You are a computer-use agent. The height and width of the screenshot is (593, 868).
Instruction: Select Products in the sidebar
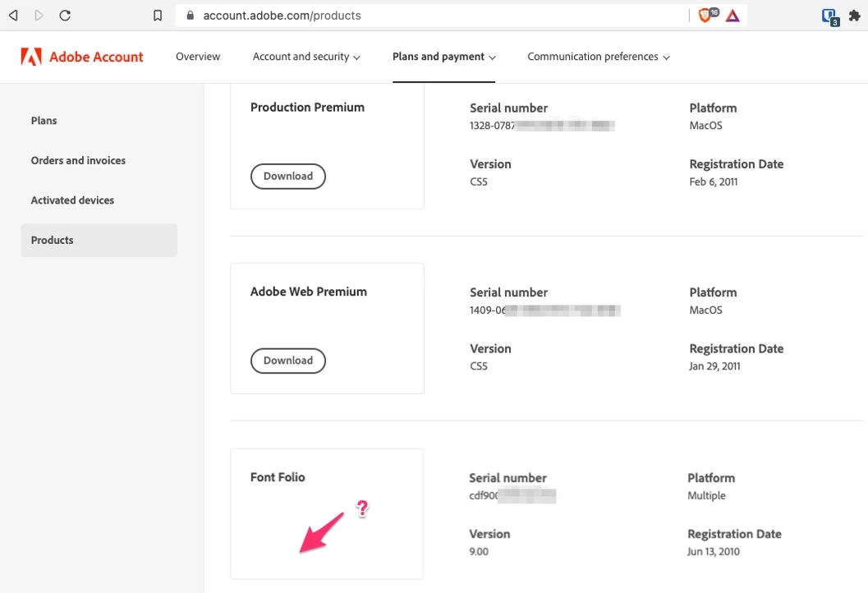pyautogui.click(x=99, y=241)
